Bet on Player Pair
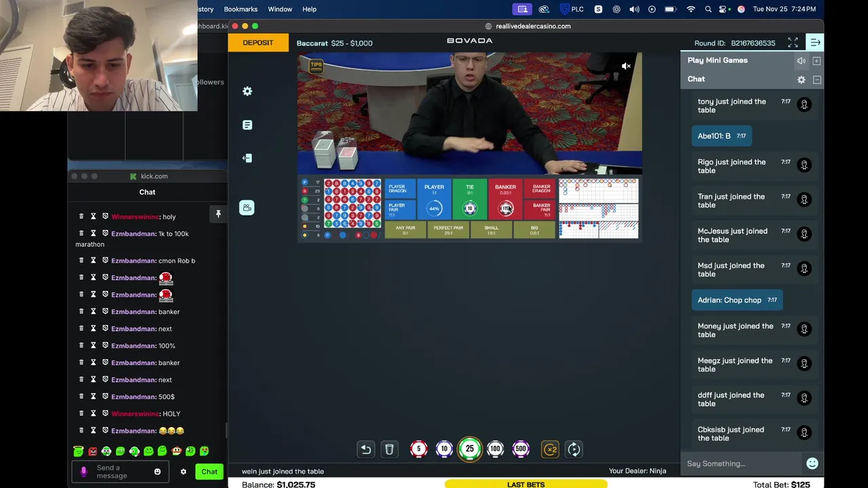The width and height of the screenshot is (868, 488). 399,209
